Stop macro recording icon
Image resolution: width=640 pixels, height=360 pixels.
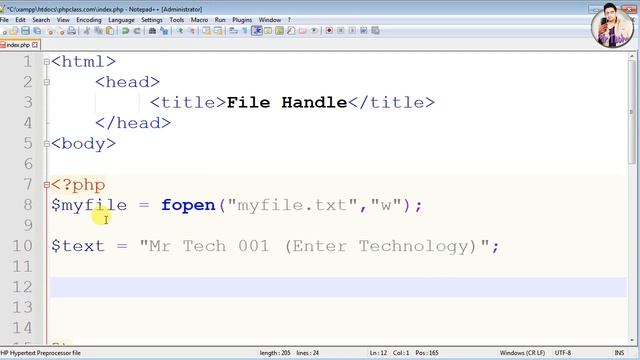(340, 31)
